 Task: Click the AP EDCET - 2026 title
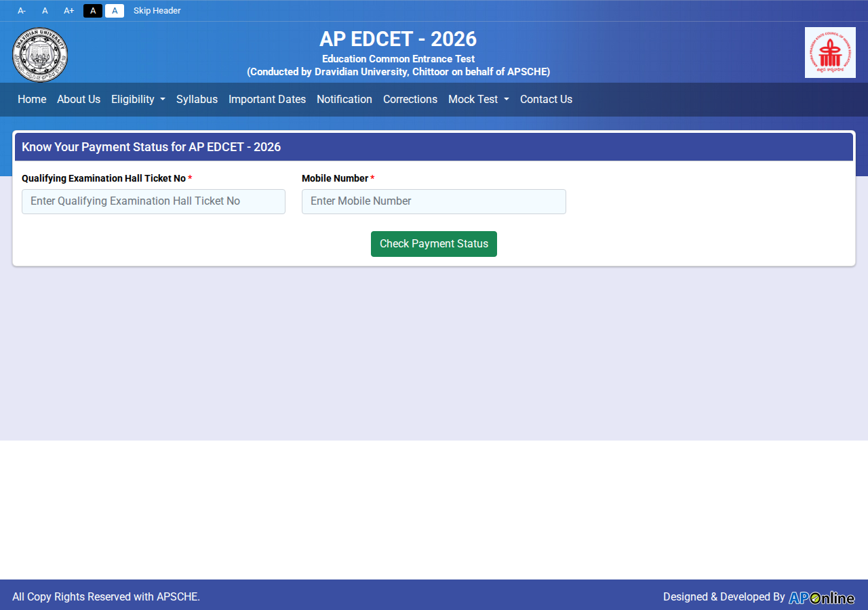398,39
